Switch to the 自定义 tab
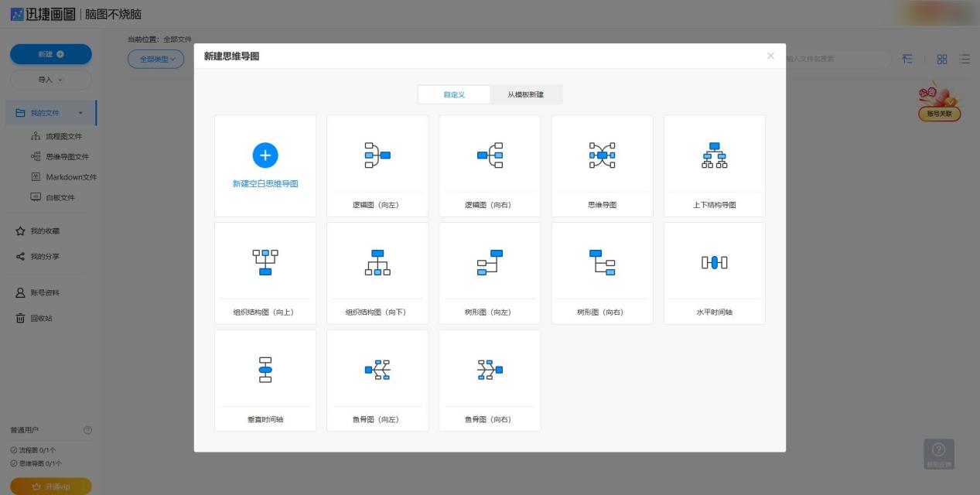The height and width of the screenshot is (495, 980). click(454, 94)
